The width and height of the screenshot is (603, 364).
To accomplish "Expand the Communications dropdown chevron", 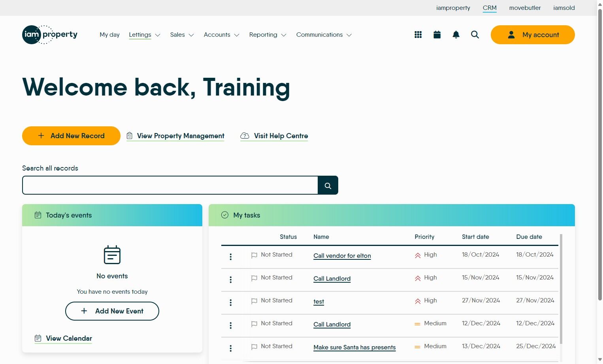I will (349, 35).
